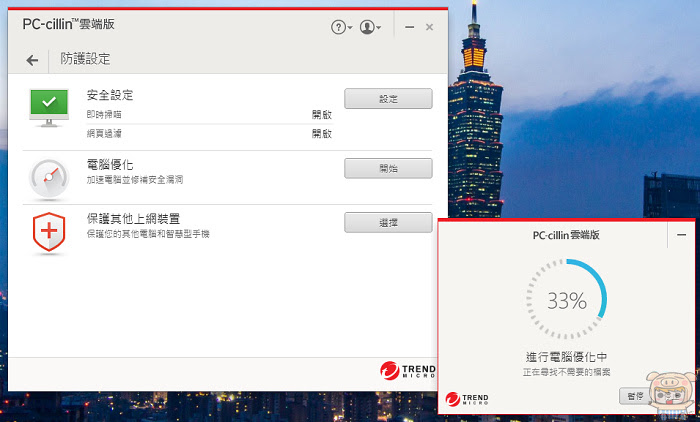Click the 即時掃瞄 row label

104,115
